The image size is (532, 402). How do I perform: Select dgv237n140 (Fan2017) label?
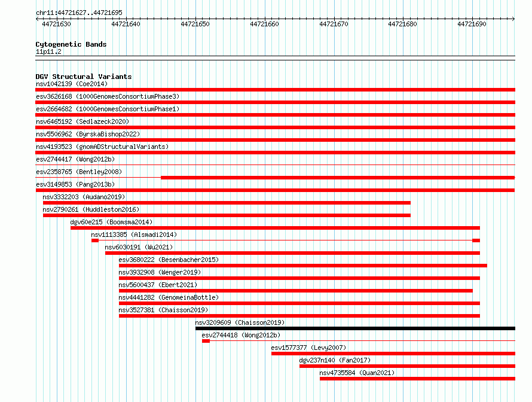[x=335, y=360]
